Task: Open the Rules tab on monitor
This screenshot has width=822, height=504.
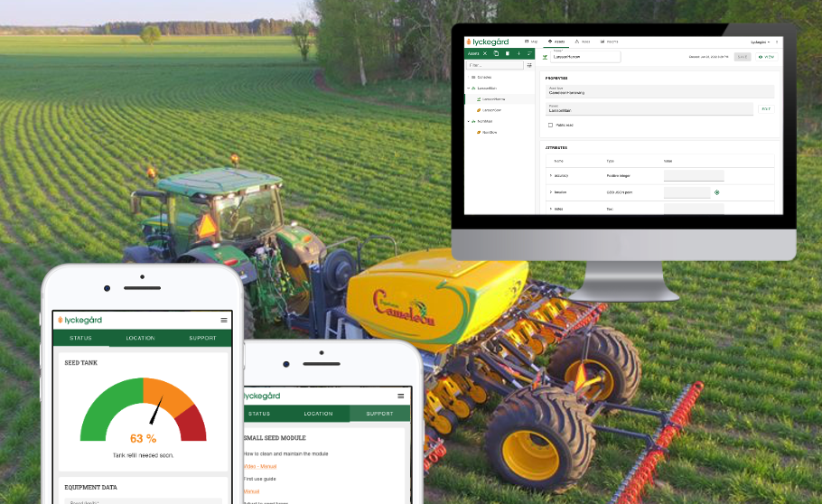Action: (x=583, y=42)
